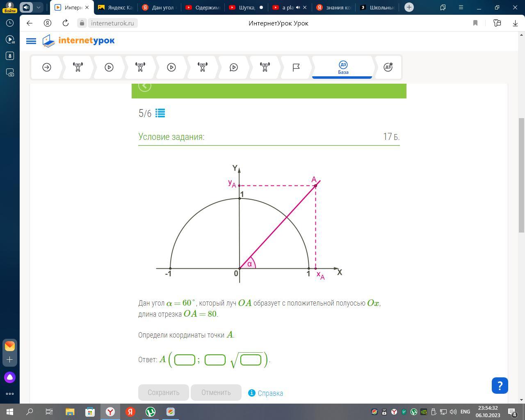This screenshot has height=420, width=525.
Task: Open the media player sidebar icon
Action: [x=10, y=39]
